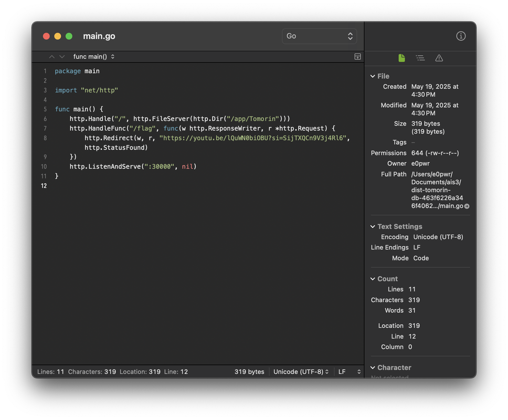Click line number 8 in gutter

click(x=45, y=138)
